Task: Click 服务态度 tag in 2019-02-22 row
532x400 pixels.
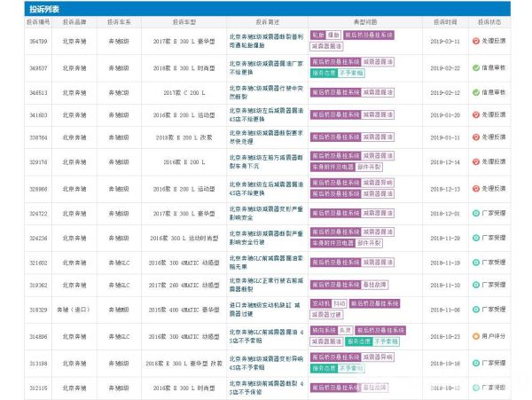Action: coord(324,73)
